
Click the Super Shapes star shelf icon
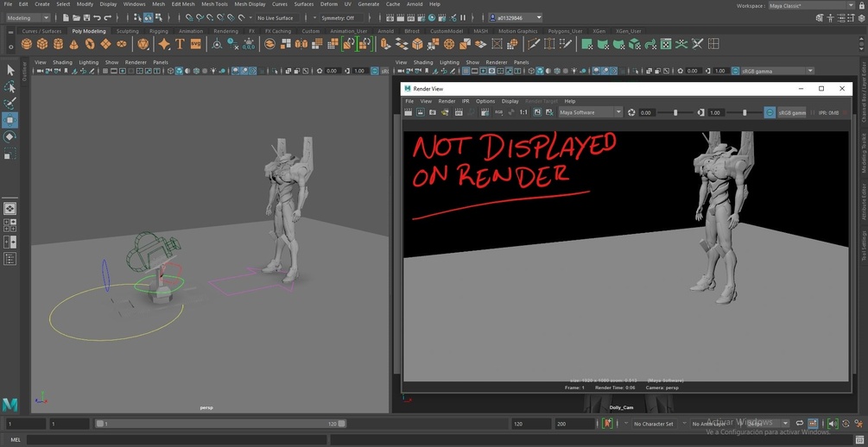point(164,44)
